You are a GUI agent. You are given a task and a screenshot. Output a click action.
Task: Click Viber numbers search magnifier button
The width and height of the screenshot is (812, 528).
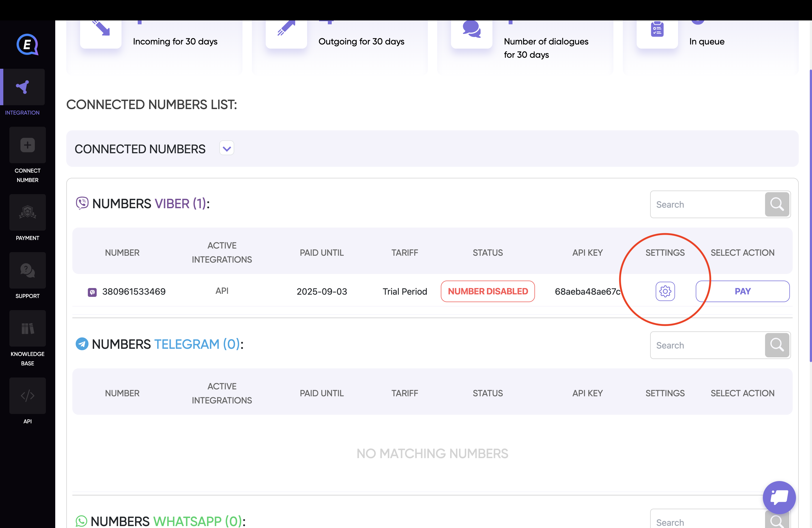pos(777,204)
